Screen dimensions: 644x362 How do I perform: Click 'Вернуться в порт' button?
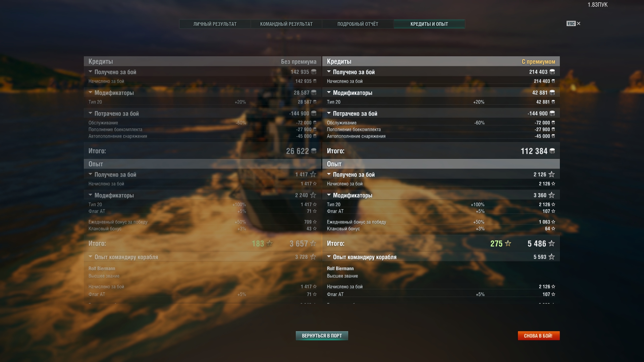coord(322,336)
